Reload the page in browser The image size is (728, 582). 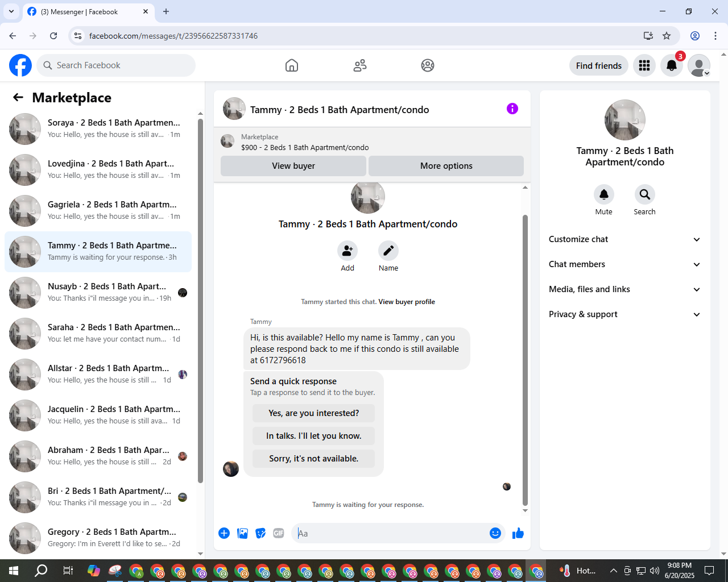[x=53, y=36]
